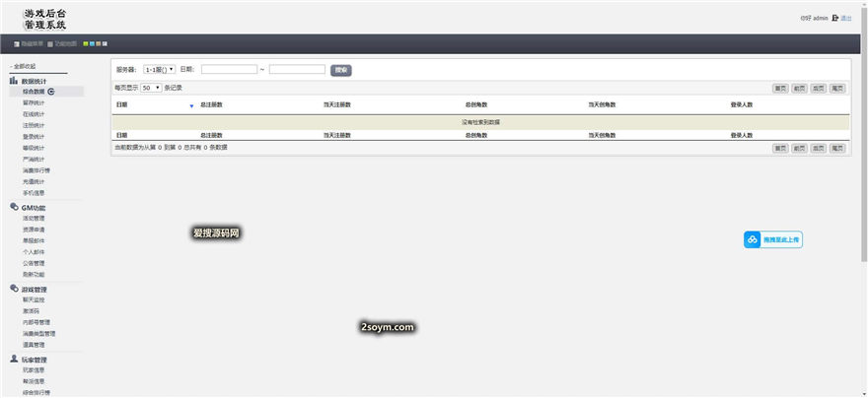This screenshot has height=398, width=868.
Task: Open the 服务器 server dropdown
Action: tap(159, 70)
